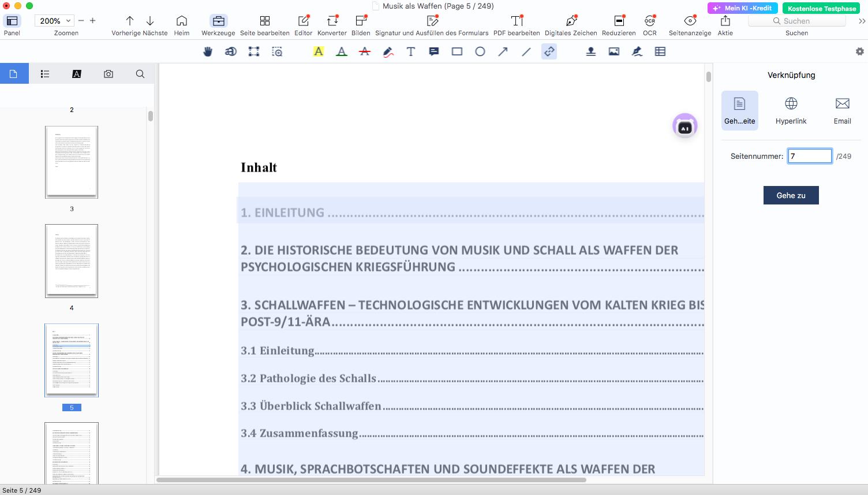Select the text box T tool
This screenshot has width=868, height=495.
click(411, 51)
